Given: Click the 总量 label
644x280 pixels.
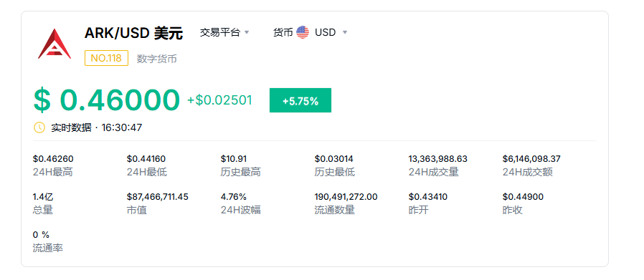Looking at the screenshot, I should point(43,211).
